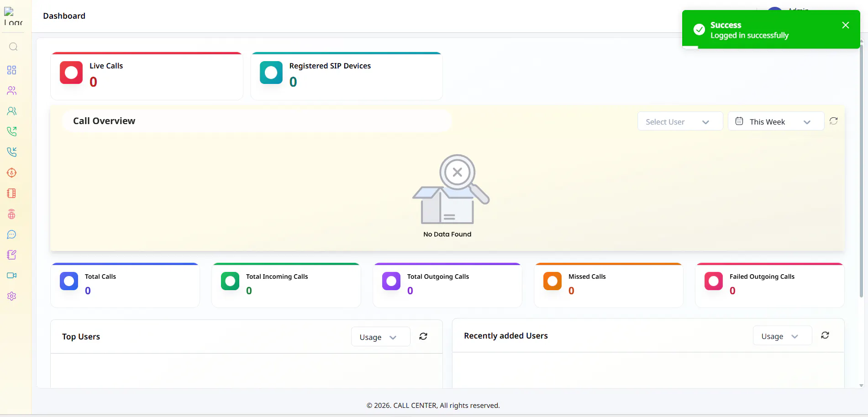Click the Live Calls label
Viewport: 868px width, 417px height.
(x=106, y=66)
